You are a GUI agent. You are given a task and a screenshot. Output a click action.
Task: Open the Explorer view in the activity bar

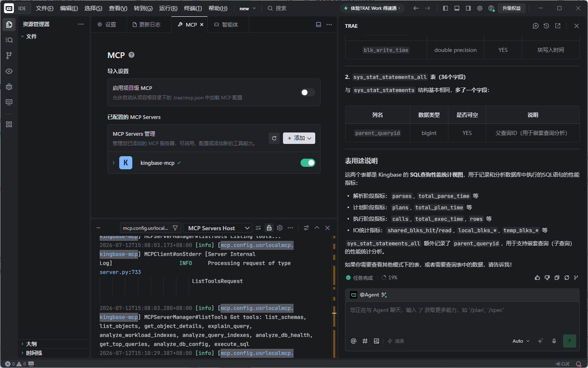click(x=9, y=25)
